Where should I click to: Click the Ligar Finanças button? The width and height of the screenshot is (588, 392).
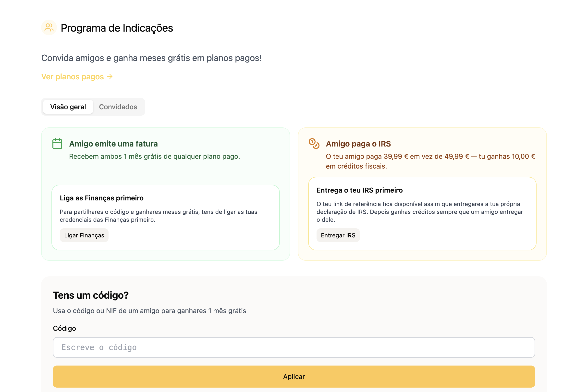click(x=84, y=235)
